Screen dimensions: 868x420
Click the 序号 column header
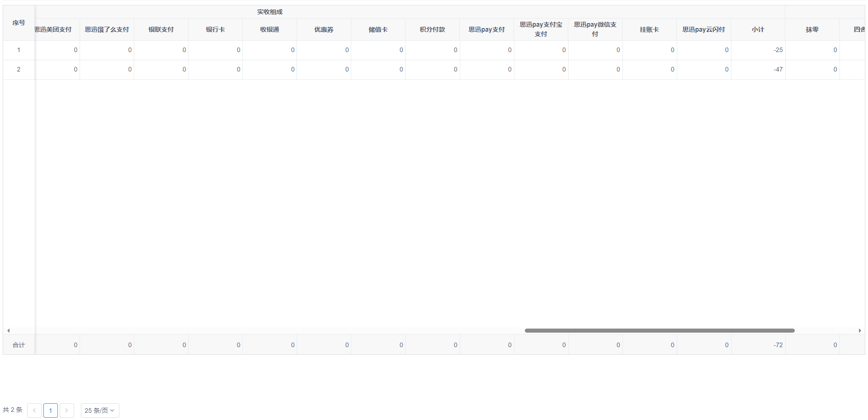(x=19, y=23)
